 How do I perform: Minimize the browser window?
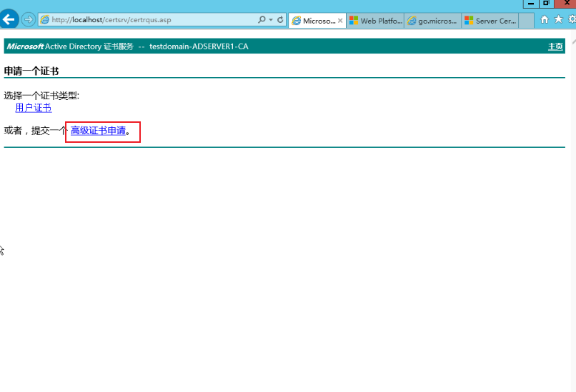pyautogui.click(x=531, y=4)
